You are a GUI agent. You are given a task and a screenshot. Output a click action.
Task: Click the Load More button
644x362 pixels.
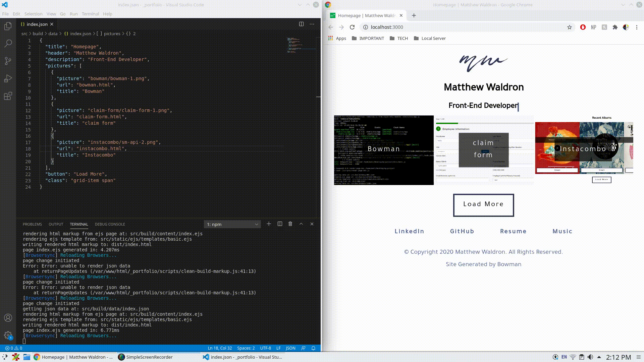click(483, 205)
